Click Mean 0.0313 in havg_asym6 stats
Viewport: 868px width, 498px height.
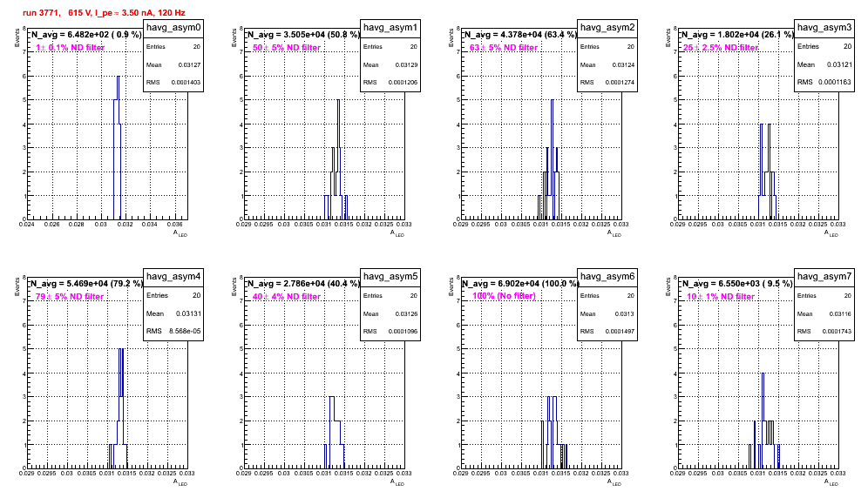pyautogui.click(x=607, y=313)
